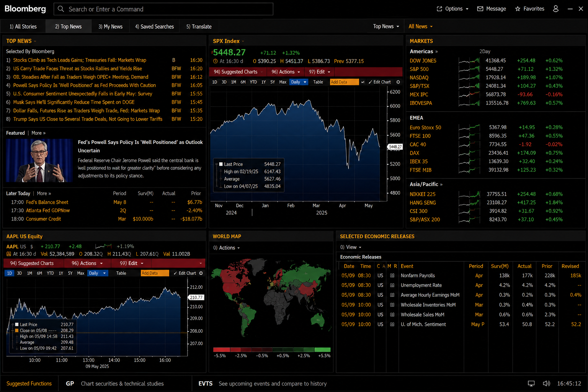This screenshot has height=392, width=588.
Task: Click DOW JONES 2Day sparkline
Action: [469, 60]
